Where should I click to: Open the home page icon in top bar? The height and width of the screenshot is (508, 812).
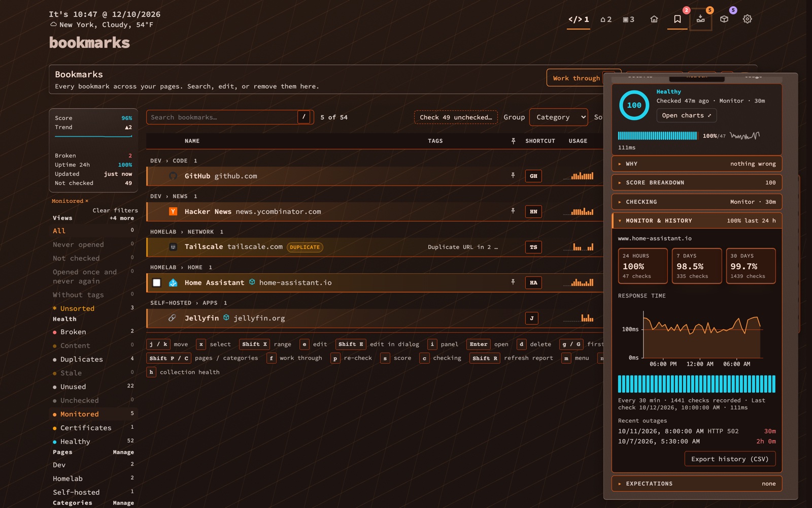(654, 19)
